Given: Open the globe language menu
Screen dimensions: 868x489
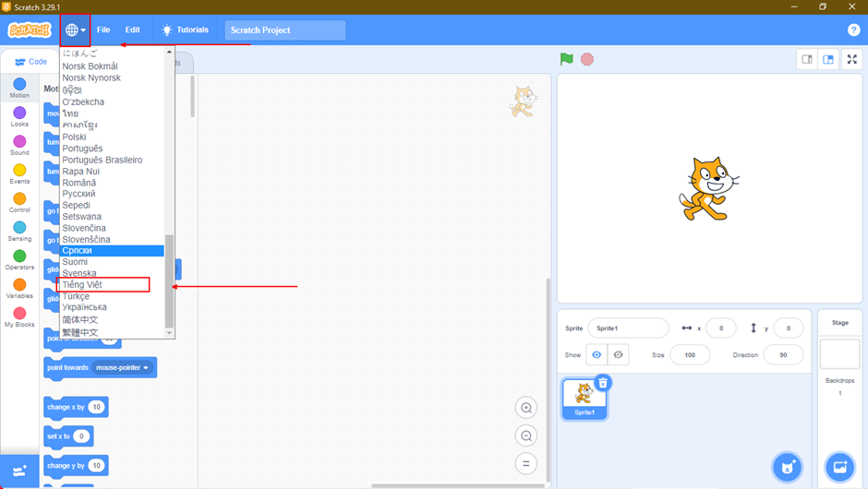Looking at the screenshot, I should point(76,30).
